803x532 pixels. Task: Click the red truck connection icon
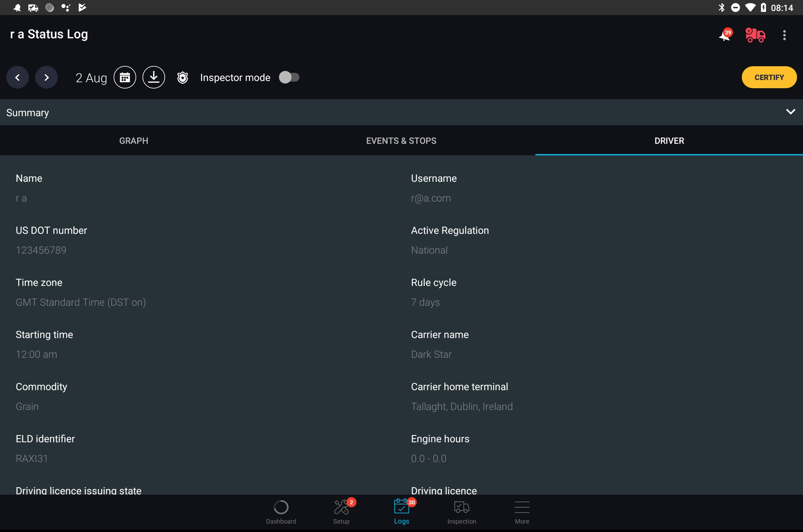click(755, 35)
